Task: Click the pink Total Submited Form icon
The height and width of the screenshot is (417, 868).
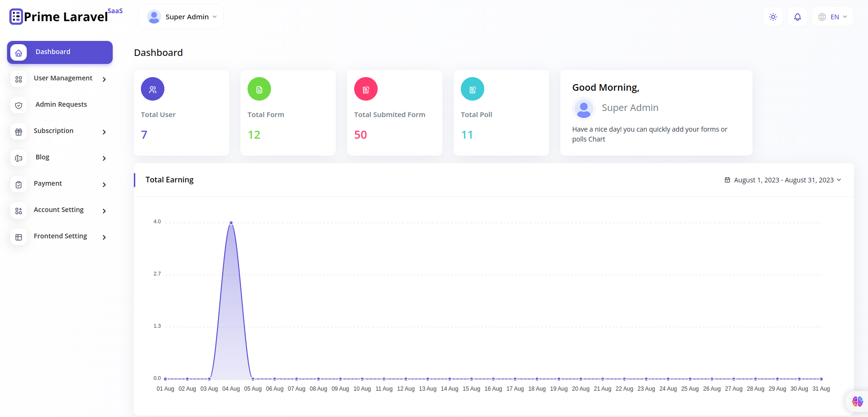Action: point(366,89)
